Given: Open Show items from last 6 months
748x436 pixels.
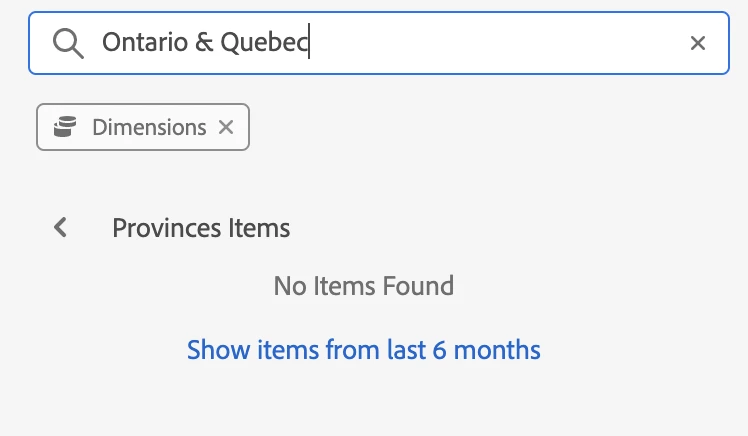Looking at the screenshot, I should click(364, 350).
